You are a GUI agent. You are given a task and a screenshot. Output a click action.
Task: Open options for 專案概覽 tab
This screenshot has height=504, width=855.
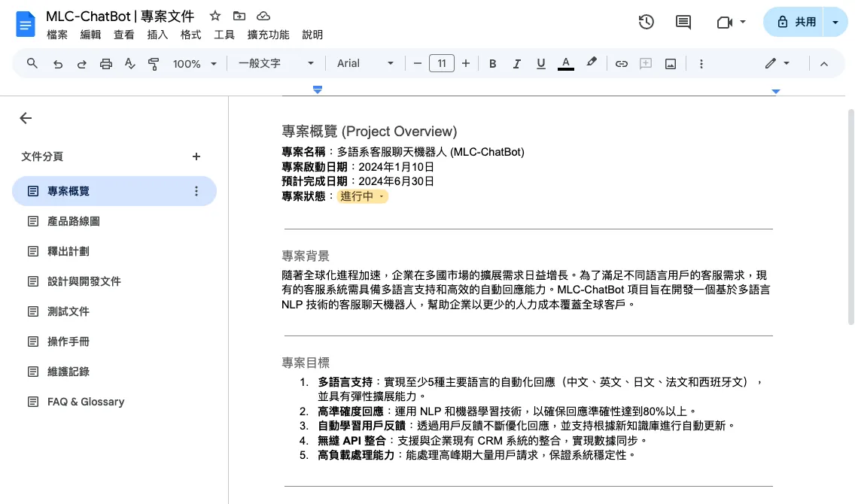click(196, 191)
